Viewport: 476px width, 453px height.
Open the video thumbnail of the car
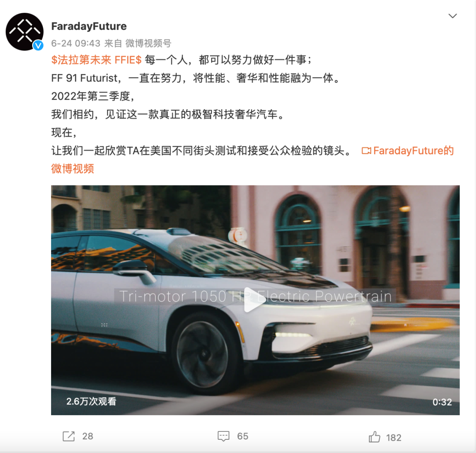255,300
